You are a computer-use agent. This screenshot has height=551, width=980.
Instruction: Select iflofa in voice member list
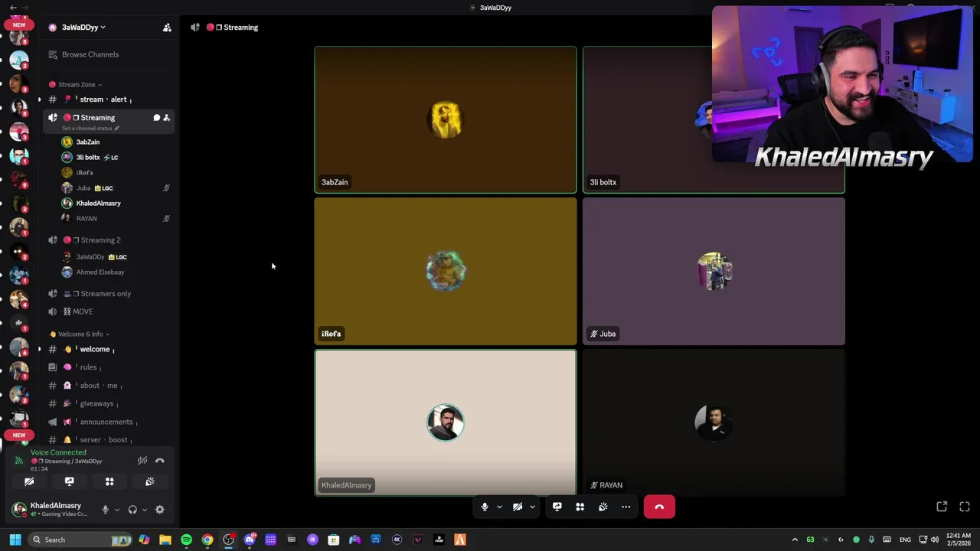click(115, 172)
